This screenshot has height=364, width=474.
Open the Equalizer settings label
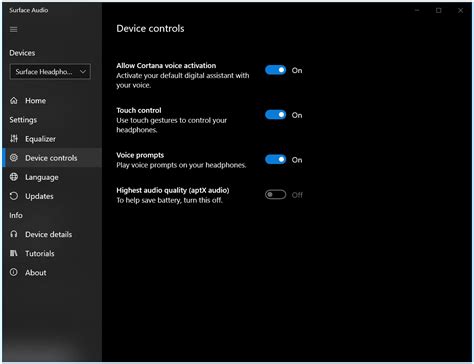40,139
